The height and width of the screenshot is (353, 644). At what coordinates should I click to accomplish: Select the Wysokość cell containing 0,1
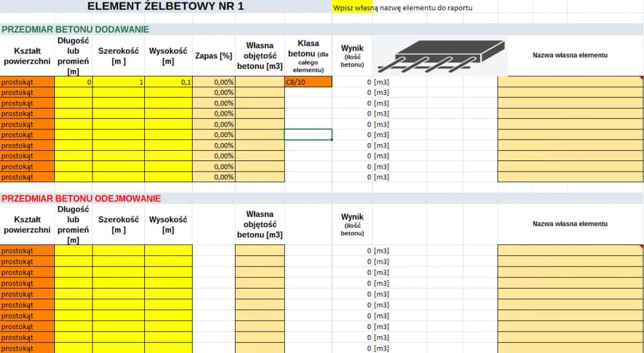(x=168, y=82)
